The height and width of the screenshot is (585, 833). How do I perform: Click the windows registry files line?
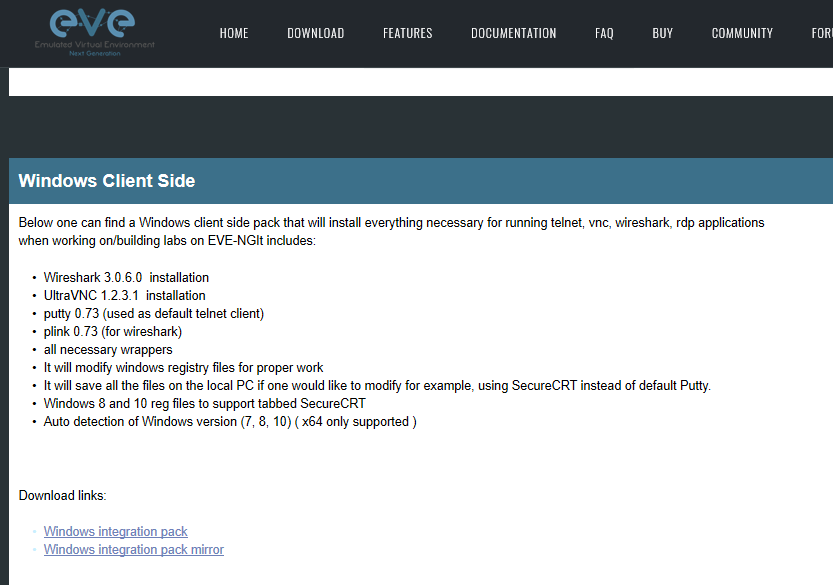[x=183, y=368]
